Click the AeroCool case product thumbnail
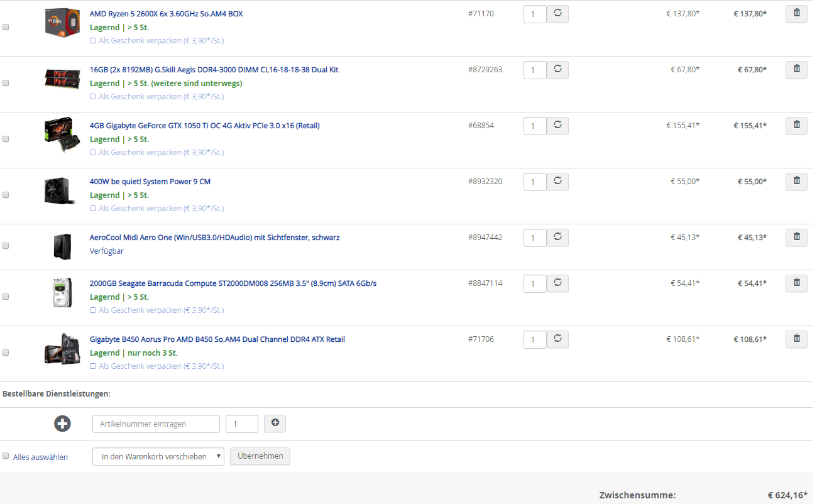This screenshot has height=504, width=817. (x=62, y=246)
